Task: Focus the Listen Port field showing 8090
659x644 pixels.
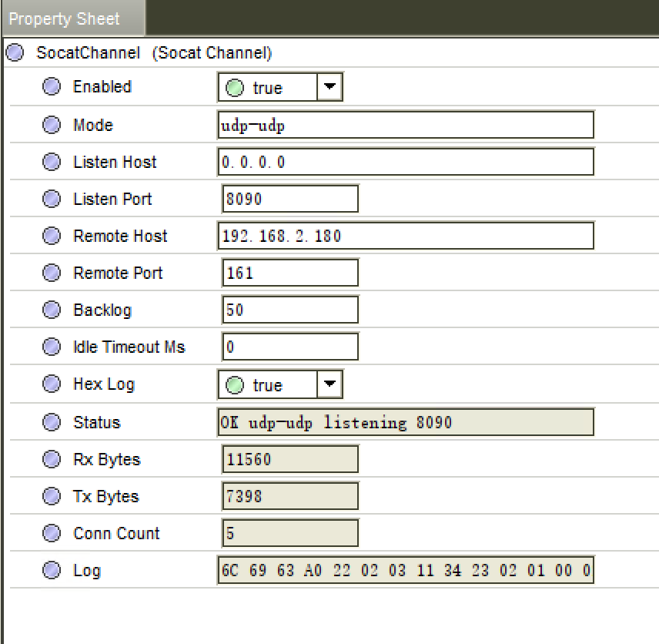Action: (290, 199)
